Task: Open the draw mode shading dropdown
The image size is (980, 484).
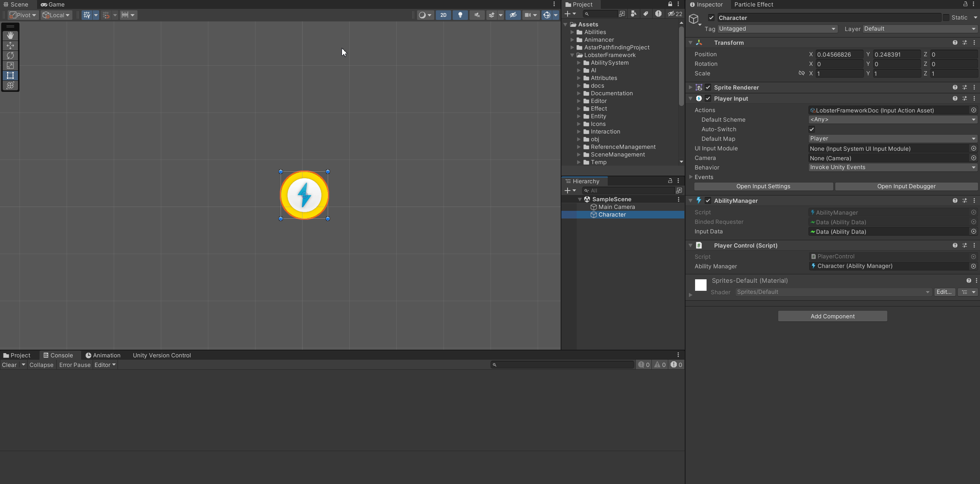Action: pos(425,15)
